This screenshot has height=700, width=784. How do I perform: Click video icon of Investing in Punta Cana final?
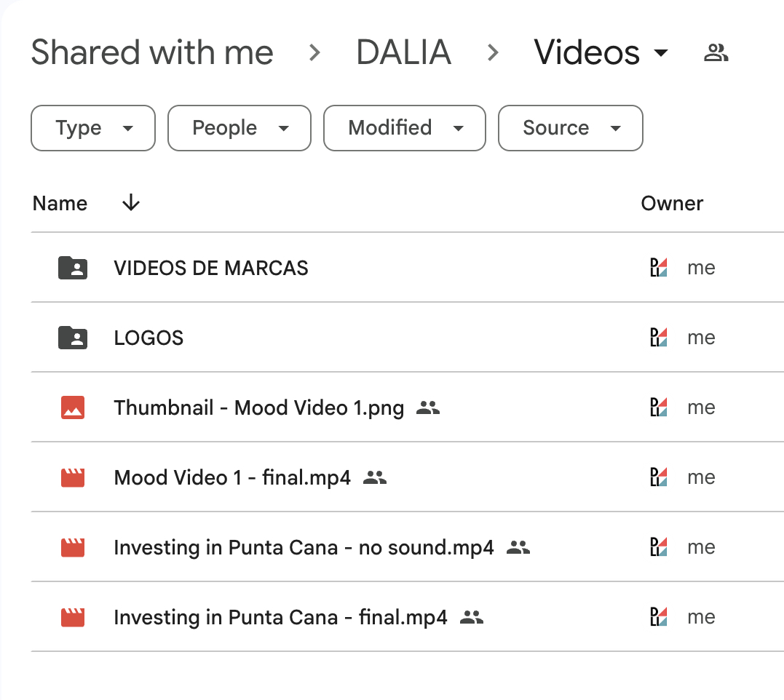pyautogui.click(x=73, y=617)
